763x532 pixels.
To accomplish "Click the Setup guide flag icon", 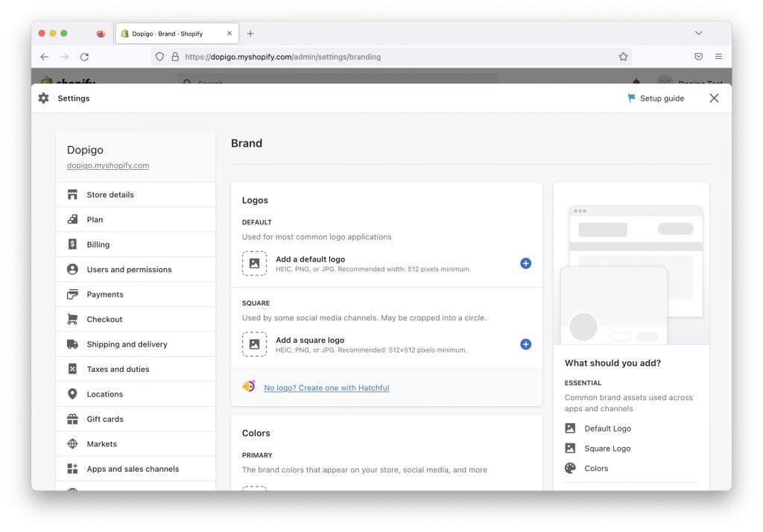I will 631,98.
